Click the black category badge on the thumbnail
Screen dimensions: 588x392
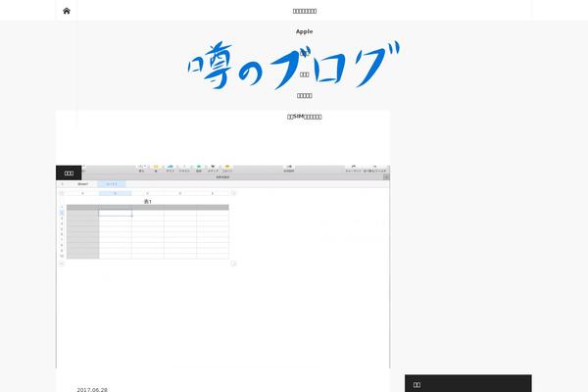(x=69, y=172)
